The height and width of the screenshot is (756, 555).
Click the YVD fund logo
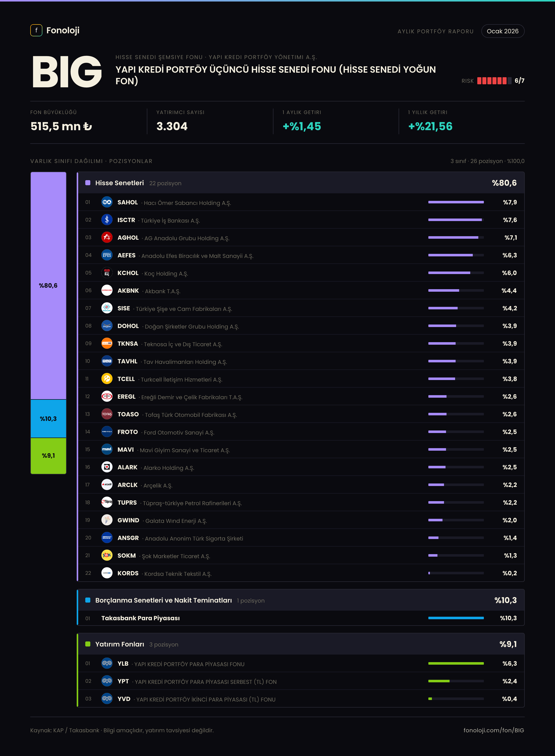point(107,699)
